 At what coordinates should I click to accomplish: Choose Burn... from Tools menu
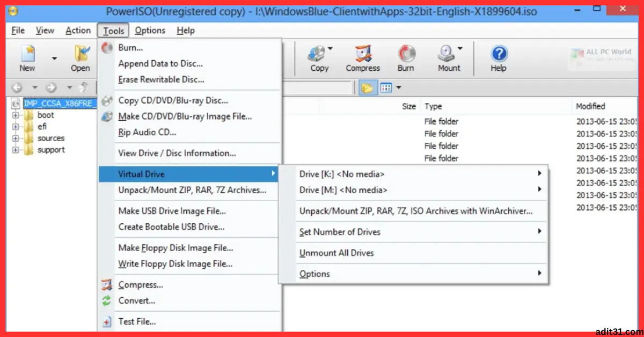(x=190, y=48)
